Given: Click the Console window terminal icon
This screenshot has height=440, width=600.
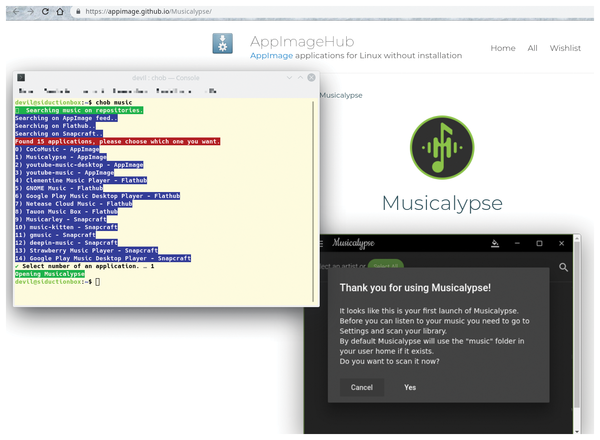Looking at the screenshot, I should (x=21, y=78).
